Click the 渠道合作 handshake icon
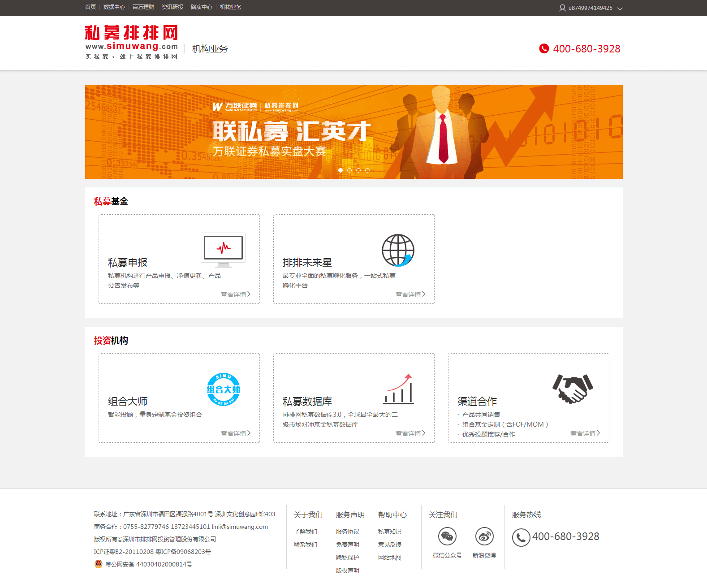707x588 pixels. pos(573,389)
